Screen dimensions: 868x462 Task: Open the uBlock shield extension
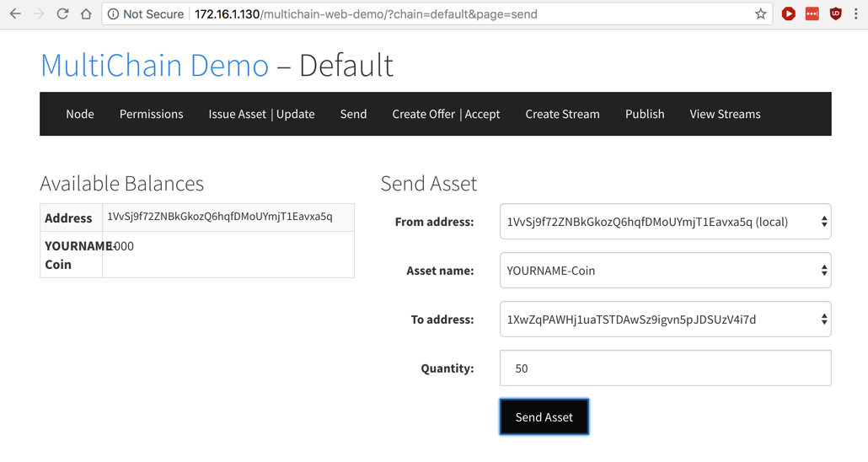835,13
